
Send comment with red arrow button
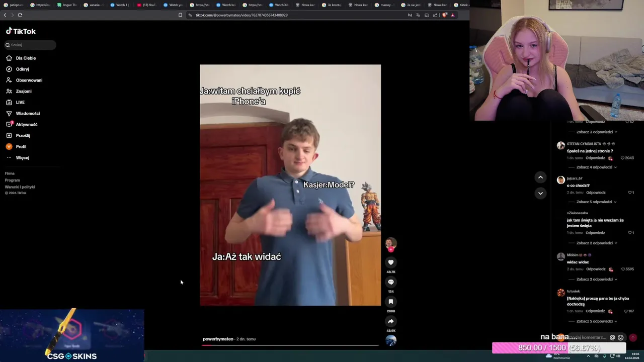point(633,338)
